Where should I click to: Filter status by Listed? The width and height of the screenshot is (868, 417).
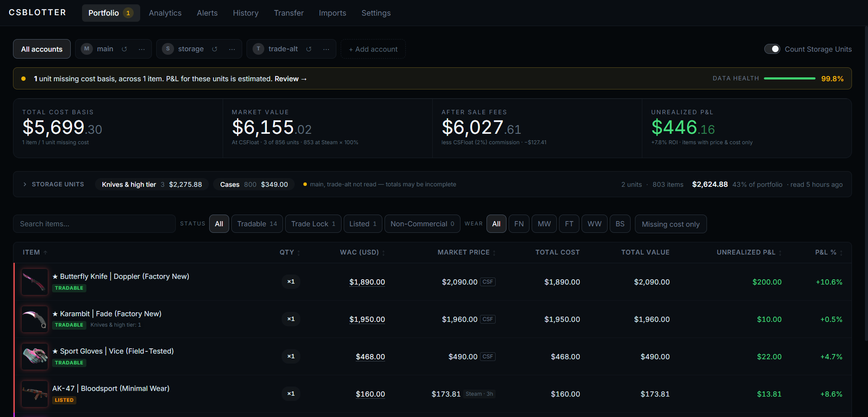click(363, 224)
